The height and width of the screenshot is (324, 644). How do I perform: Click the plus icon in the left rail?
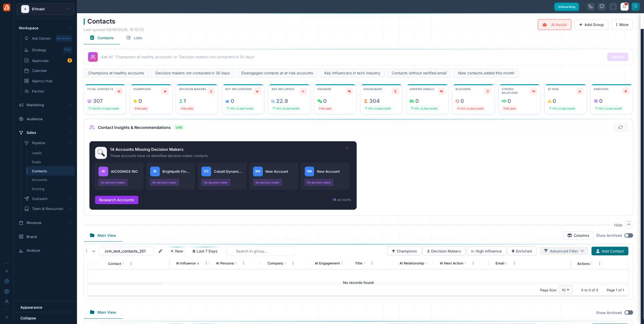[7, 271]
